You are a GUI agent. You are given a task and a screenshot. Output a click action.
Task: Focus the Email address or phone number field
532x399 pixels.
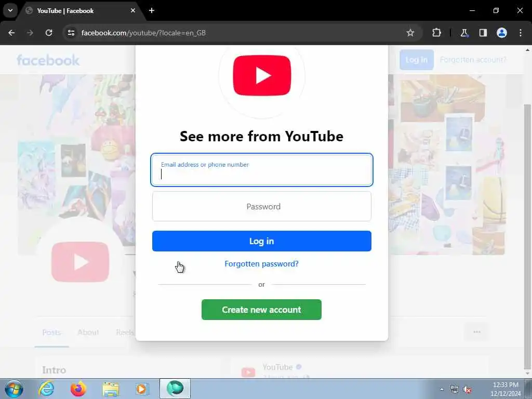coord(262,170)
